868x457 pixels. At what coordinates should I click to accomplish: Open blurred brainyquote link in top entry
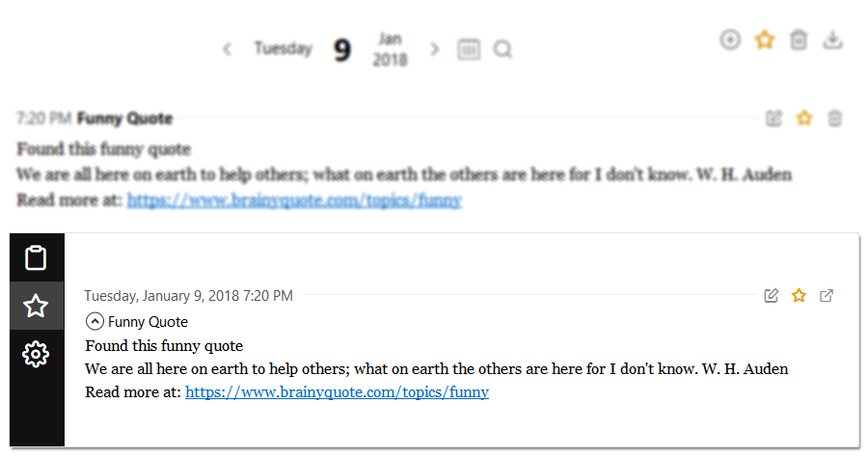click(294, 201)
